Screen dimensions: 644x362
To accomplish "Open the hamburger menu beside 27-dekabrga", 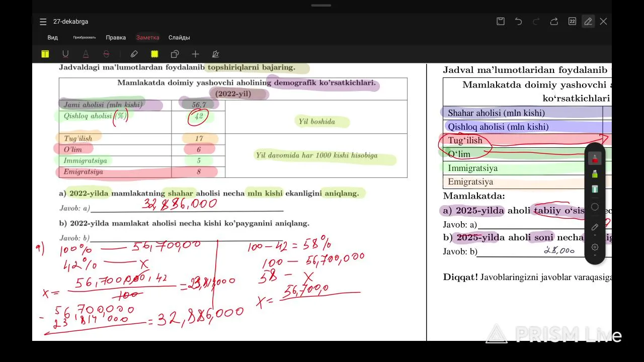I will point(43,22).
